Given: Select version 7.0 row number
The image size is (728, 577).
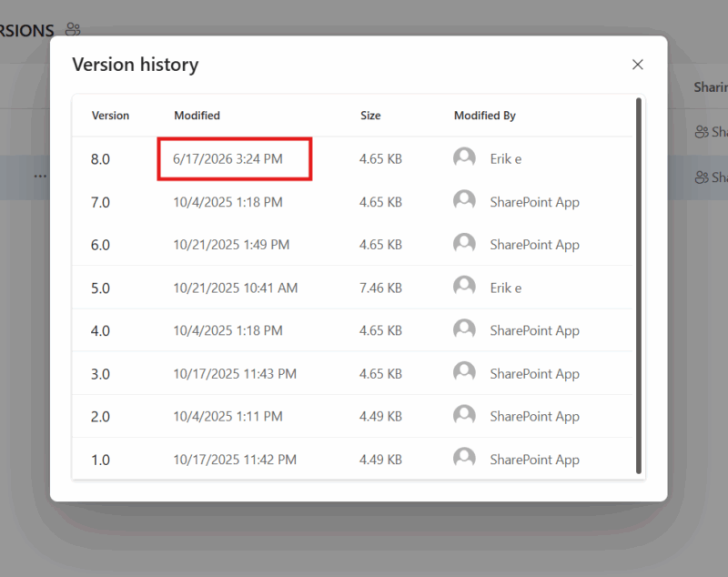Looking at the screenshot, I should [x=100, y=202].
